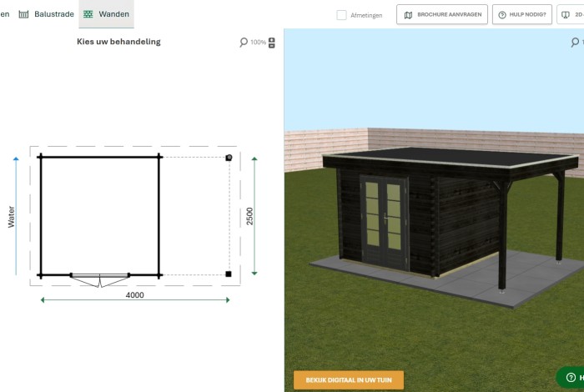Open the Wanden tab
This screenshot has width=584, height=392.
pyautogui.click(x=105, y=15)
